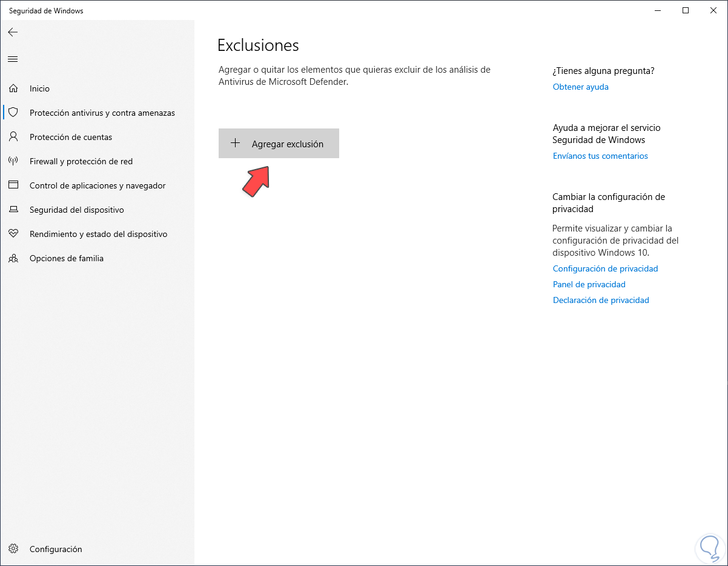Follow the Envíanos tus comentarios link

600,156
